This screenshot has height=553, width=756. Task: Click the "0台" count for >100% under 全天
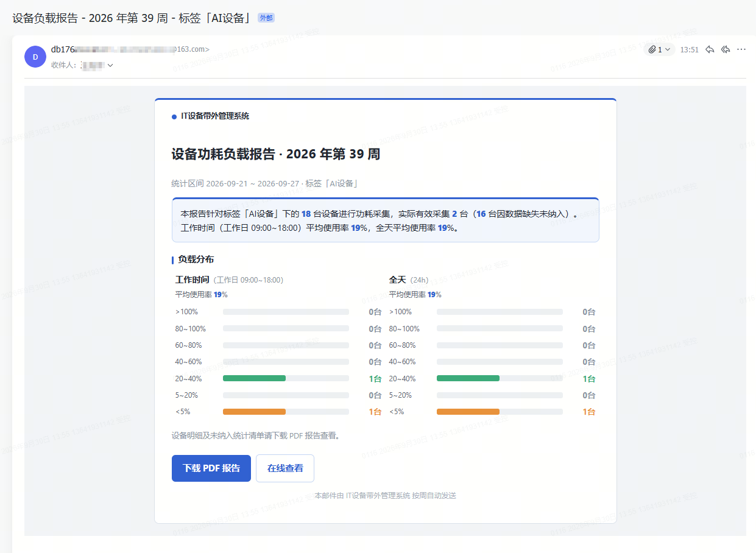pos(588,312)
